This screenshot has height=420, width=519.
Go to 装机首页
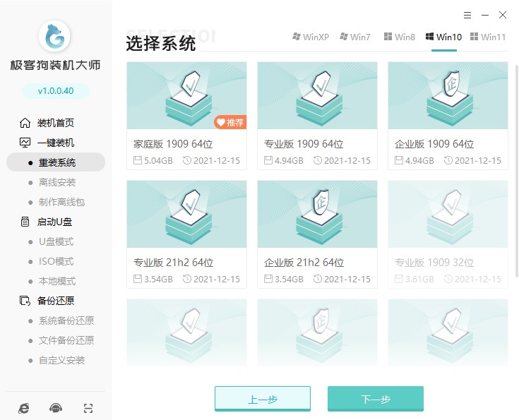(x=56, y=123)
